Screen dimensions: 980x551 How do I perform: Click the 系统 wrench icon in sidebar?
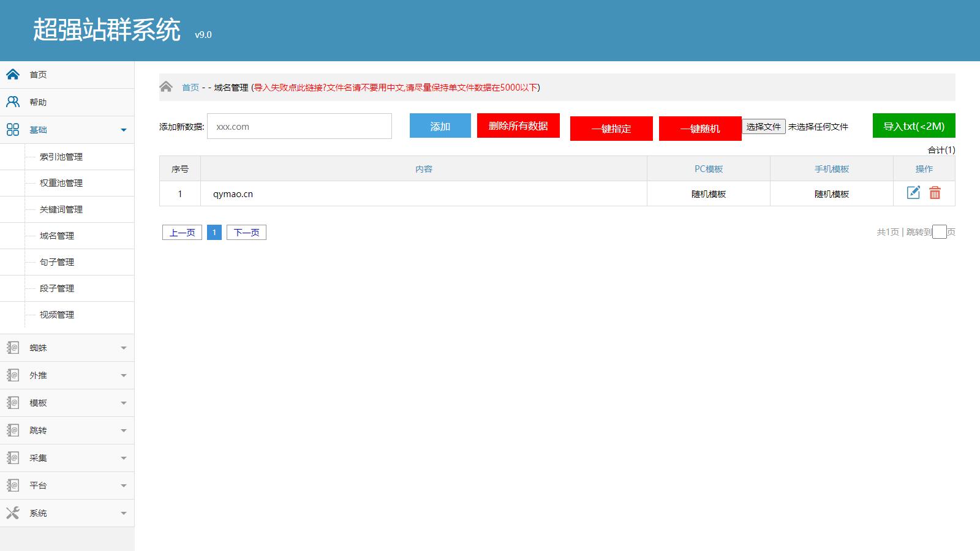[x=13, y=513]
